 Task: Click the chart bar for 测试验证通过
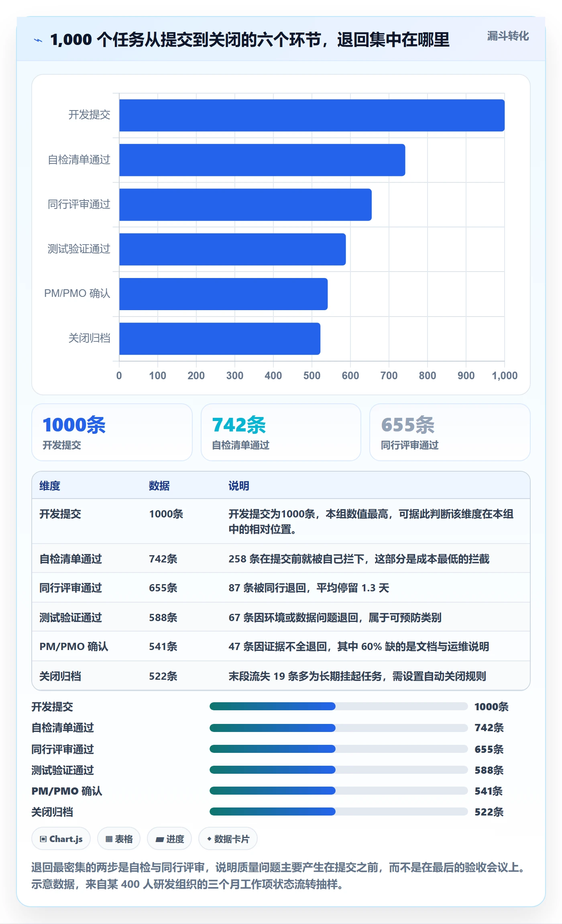click(x=232, y=249)
